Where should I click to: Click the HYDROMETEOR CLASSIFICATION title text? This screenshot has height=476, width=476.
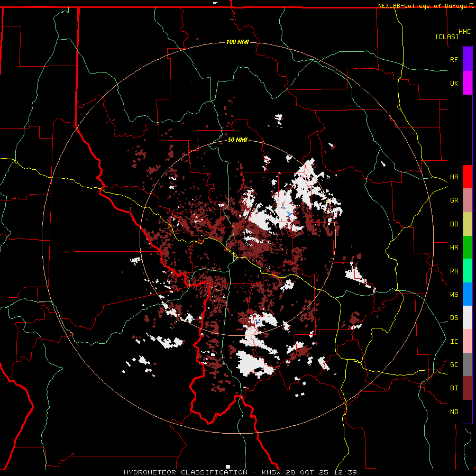[x=186, y=472]
